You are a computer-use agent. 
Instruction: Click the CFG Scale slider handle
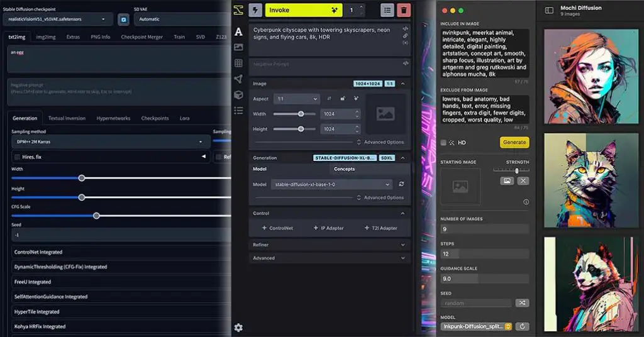point(96,216)
